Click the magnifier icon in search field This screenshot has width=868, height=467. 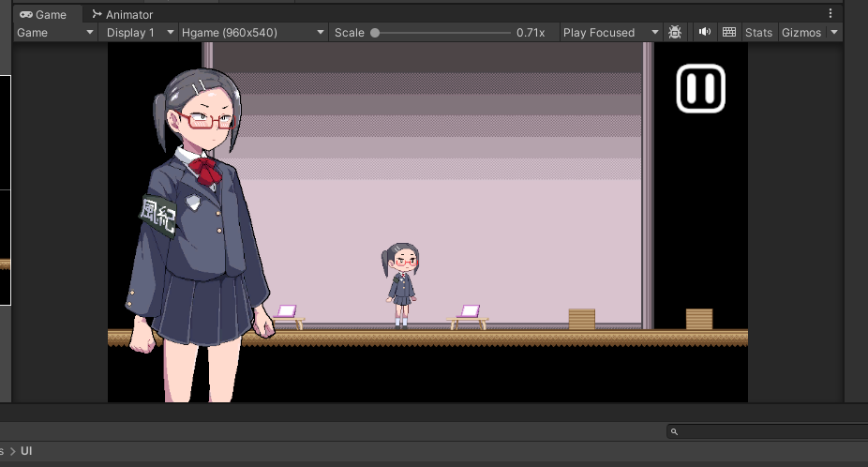tap(674, 431)
